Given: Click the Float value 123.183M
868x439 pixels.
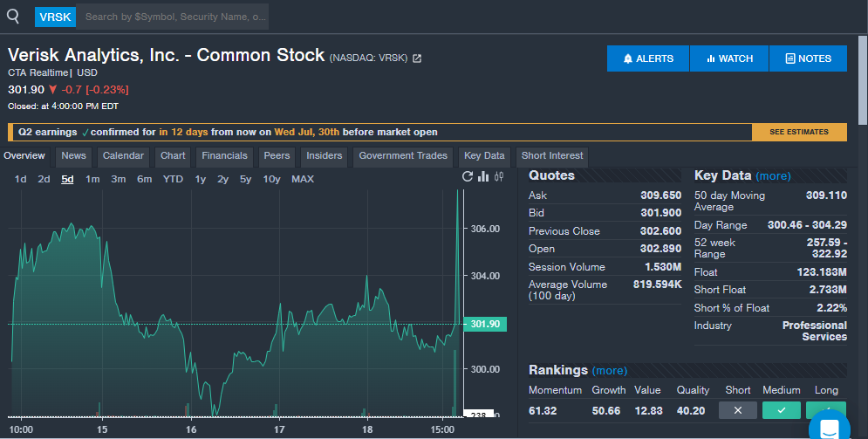Looking at the screenshot, I should tap(822, 272).
